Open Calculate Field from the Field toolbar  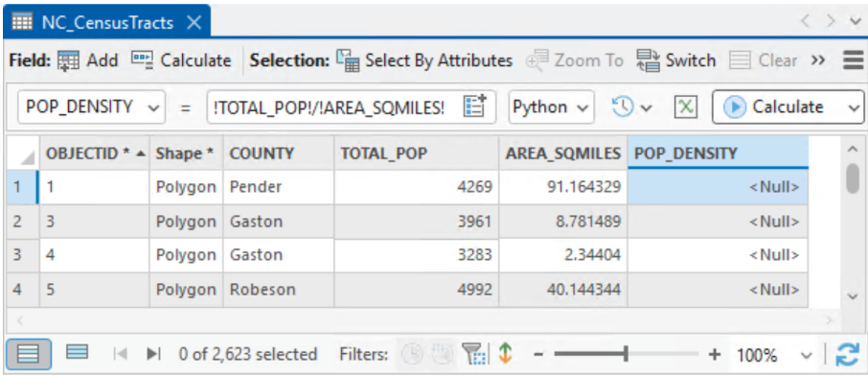pos(181,59)
